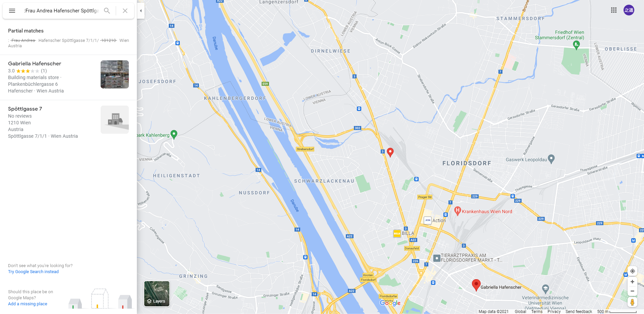
Task: Open Send feedback link
Action: [579, 312]
